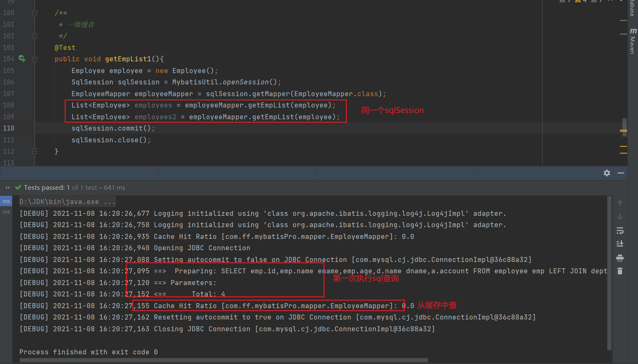The height and width of the screenshot is (364, 638).
Task: Run the getEmpList1 test from the gutter icon
Action: (22, 59)
